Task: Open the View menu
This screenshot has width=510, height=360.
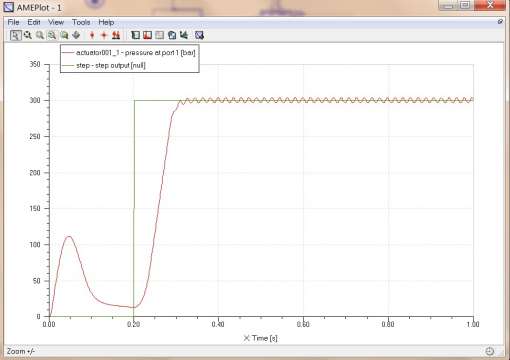Action: (x=56, y=22)
